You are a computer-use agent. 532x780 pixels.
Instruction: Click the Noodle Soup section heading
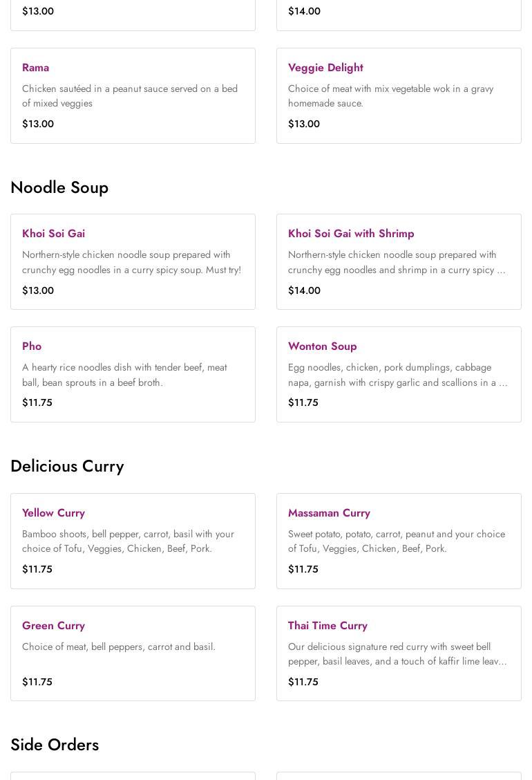[59, 187]
